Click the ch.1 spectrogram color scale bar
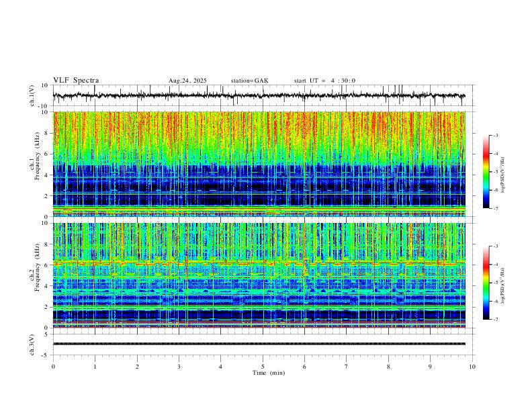 [x=486, y=172]
